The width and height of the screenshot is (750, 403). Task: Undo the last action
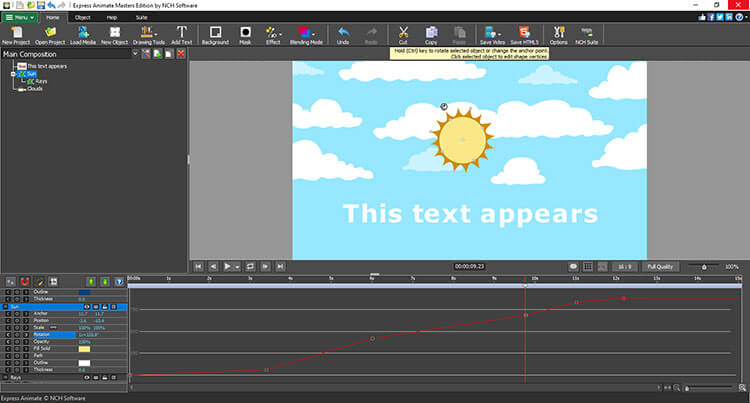point(343,35)
